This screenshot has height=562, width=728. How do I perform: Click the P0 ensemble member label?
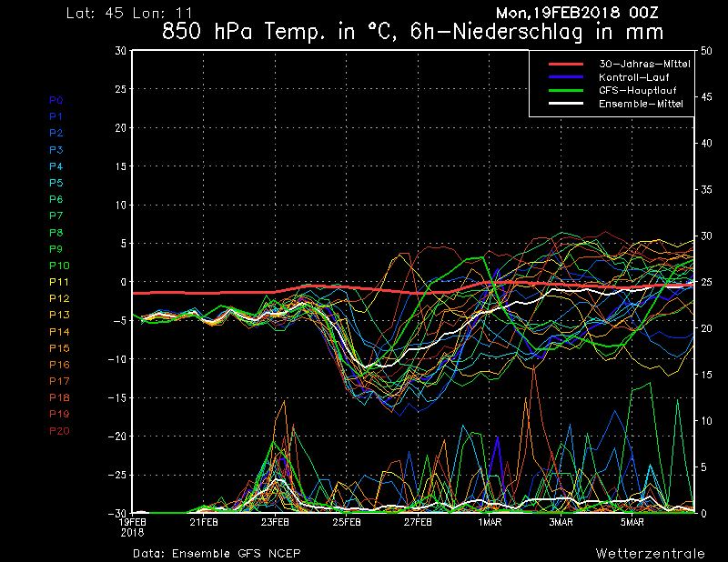pos(56,100)
